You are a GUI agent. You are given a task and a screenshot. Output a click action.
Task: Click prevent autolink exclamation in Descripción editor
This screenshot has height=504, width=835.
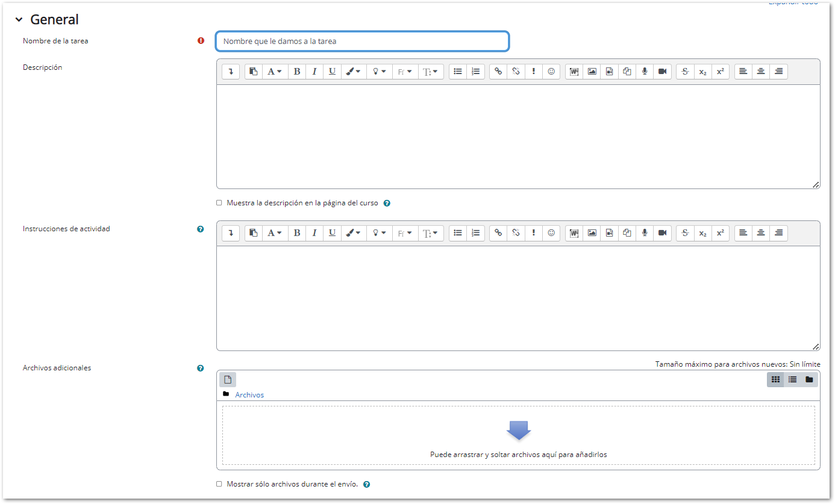click(x=533, y=72)
